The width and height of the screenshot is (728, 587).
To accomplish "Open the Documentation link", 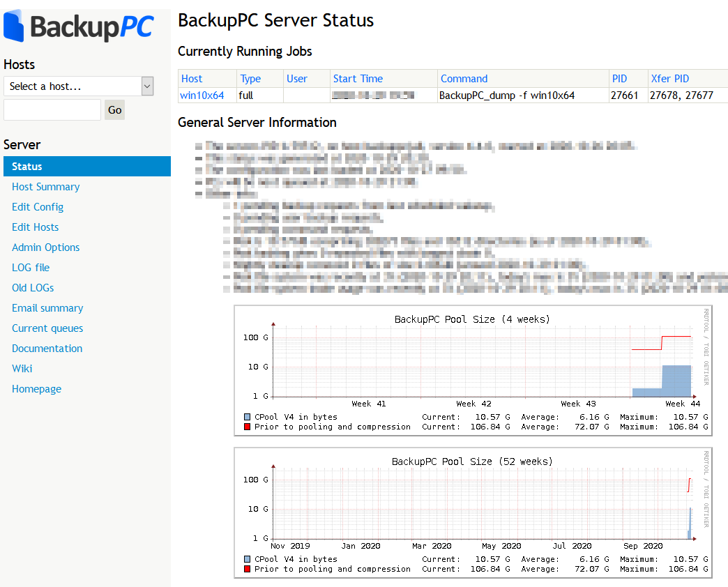I will click(47, 348).
